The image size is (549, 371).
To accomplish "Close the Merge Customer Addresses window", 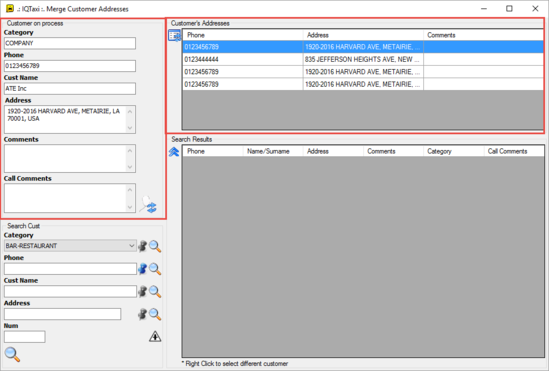I will tap(535, 8).
